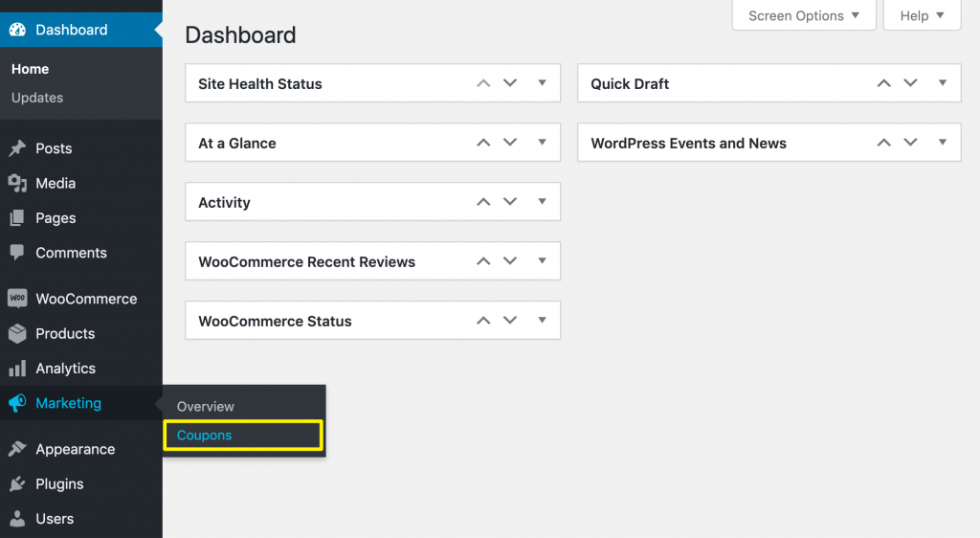Move At a Glance widget up

(x=483, y=143)
